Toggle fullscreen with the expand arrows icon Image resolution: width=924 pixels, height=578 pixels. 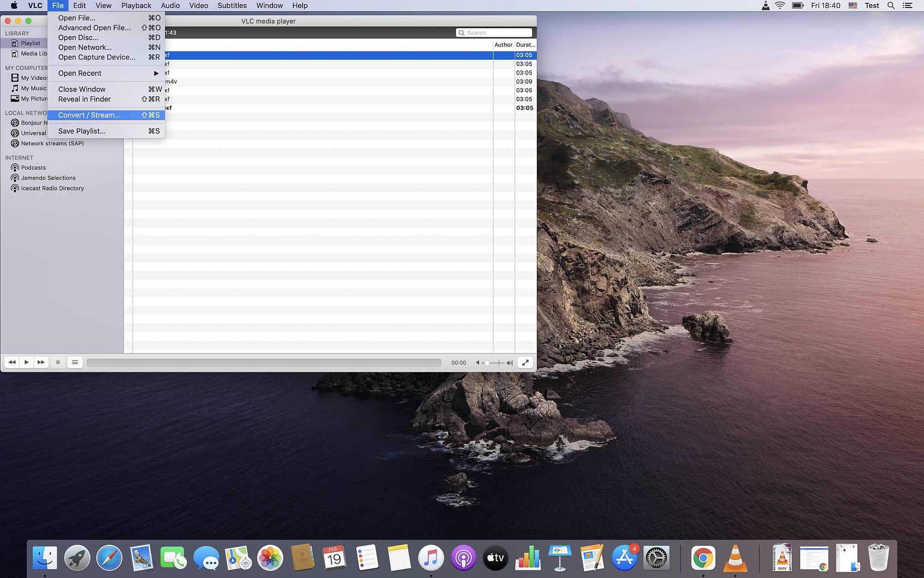(525, 363)
